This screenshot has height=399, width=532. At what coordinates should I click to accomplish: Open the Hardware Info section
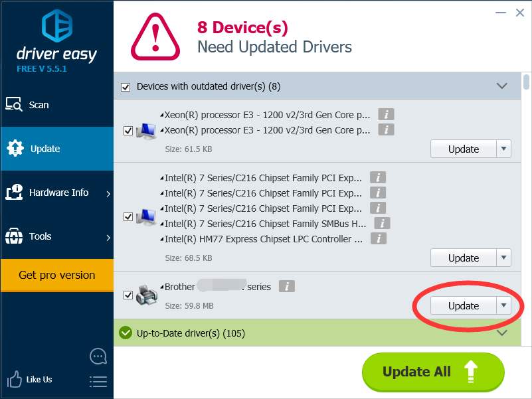tap(57, 193)
